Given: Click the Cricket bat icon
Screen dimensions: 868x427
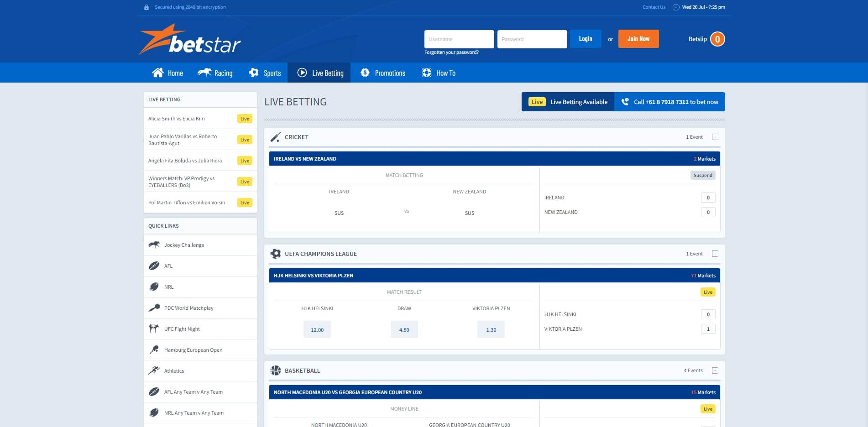Looking at the screenshot, I should pos(275,137).
